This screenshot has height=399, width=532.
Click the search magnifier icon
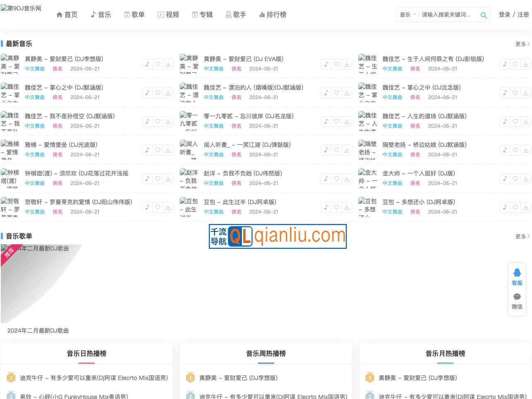click(484, 15)
